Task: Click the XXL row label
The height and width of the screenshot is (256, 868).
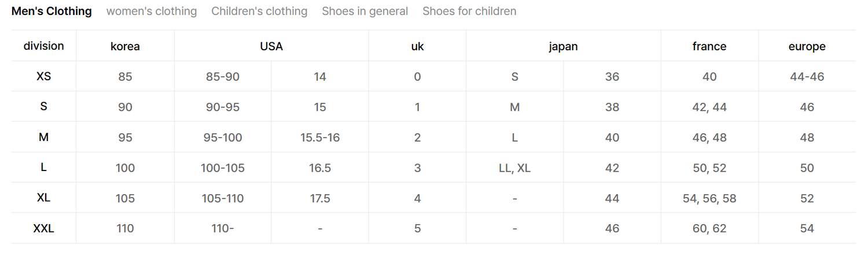Action: (x=44, y=228)
